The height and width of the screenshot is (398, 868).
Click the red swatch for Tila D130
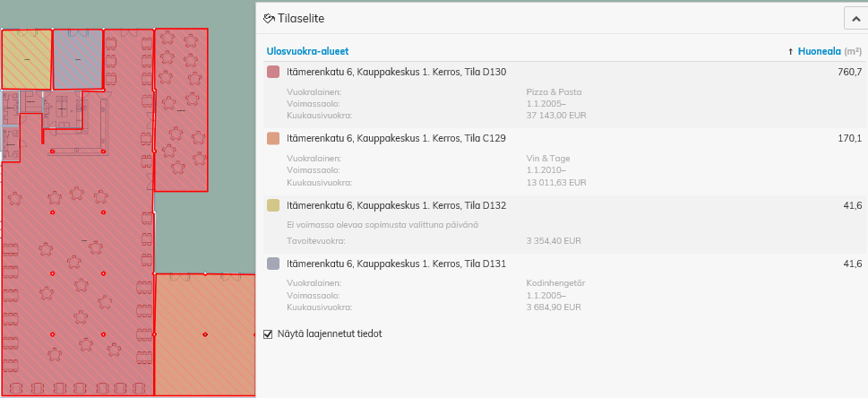[273, 73]
